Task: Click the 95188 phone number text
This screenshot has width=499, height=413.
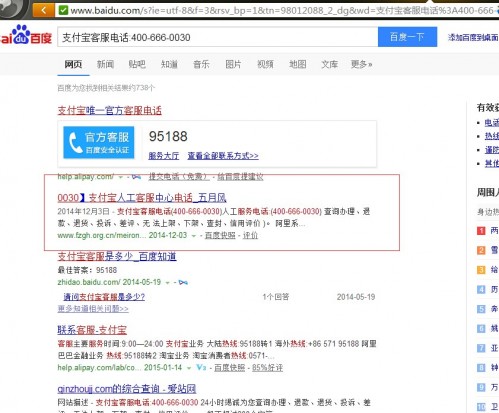Action: [168, 136]
